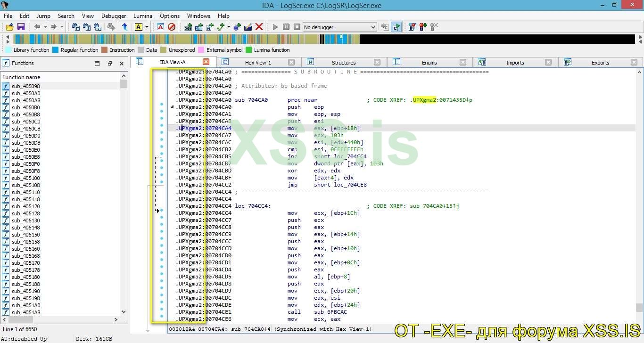Image resolution: width=644 pixels, height=343 pixels.
Task: Expand the jump forward history dropdown arrow
Action: (62, 27)
